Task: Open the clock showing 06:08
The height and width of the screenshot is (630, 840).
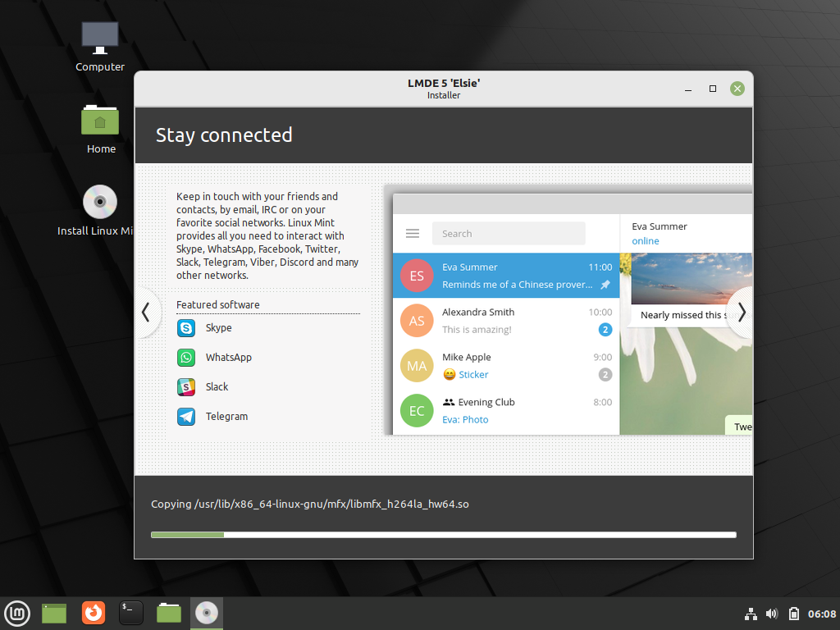Action: click(x=822, y=614)
